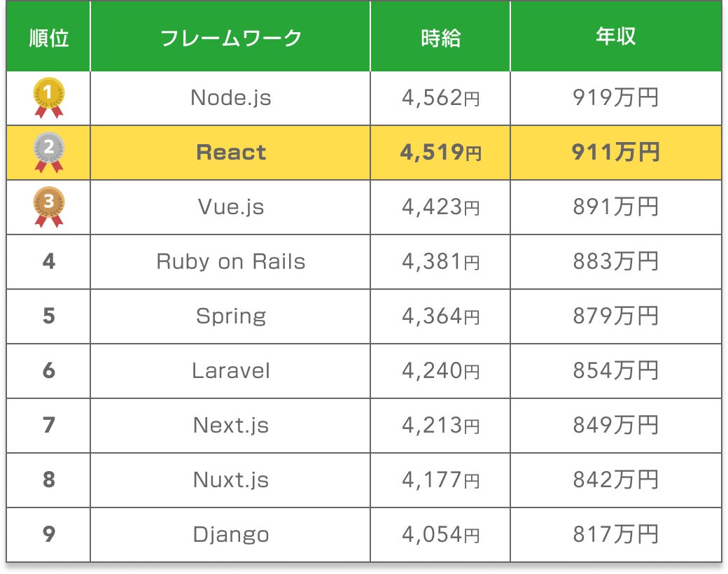The height and width of the screenshot is (574, 728).
Task: Click the Django framework name
Action: pos(230,535)
